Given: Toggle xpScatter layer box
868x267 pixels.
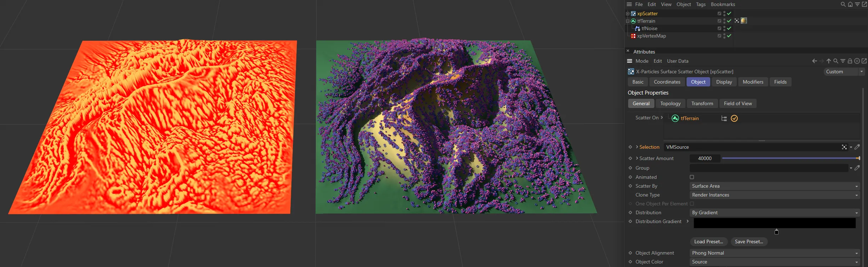Looking at the screenshot, I should [x=719, y=13].
